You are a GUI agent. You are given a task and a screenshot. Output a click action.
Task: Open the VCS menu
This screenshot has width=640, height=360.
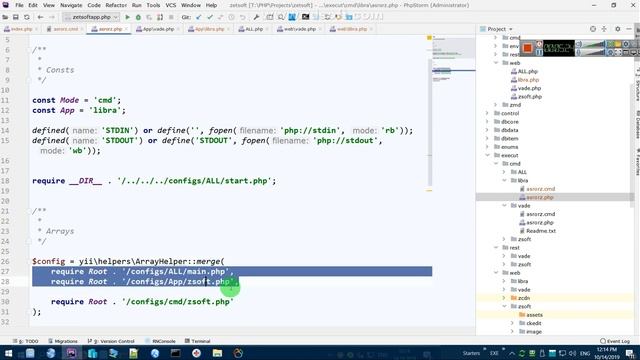coord(171,5)
